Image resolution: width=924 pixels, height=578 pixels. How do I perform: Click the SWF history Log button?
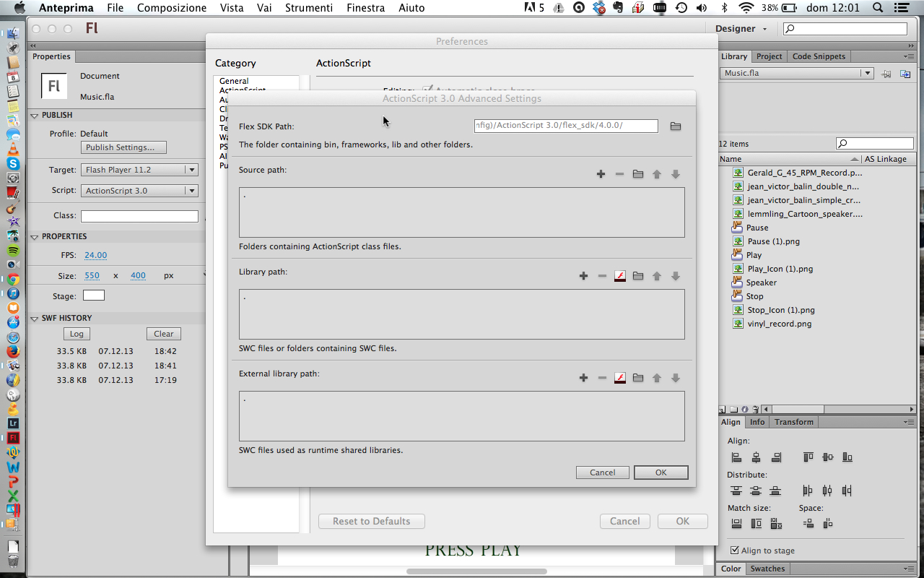click(77, 334)
